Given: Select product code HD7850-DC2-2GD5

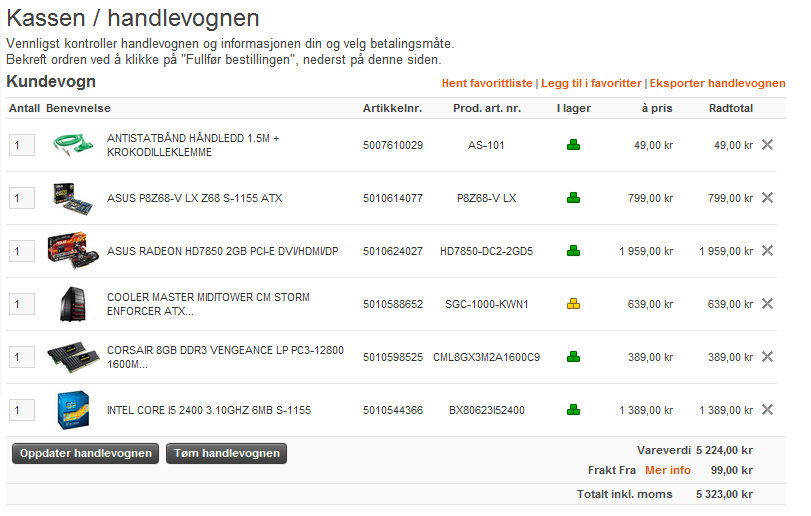Looking at the screenshot, I should 486,251.
